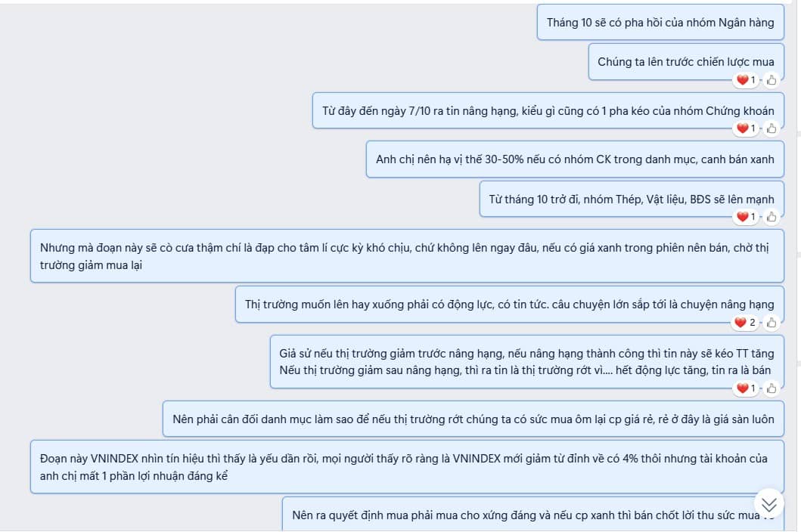801x532 pixels.
Task: Like the 'nhóm Thép, Vật liệu, BĐS' message
Action: 772,217
